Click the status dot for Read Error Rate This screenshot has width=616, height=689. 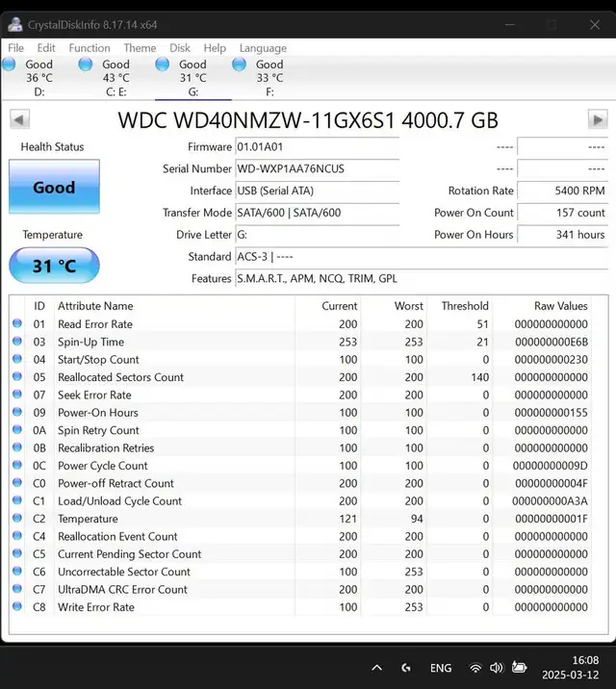pyautogui.click(x=17, y=323)
